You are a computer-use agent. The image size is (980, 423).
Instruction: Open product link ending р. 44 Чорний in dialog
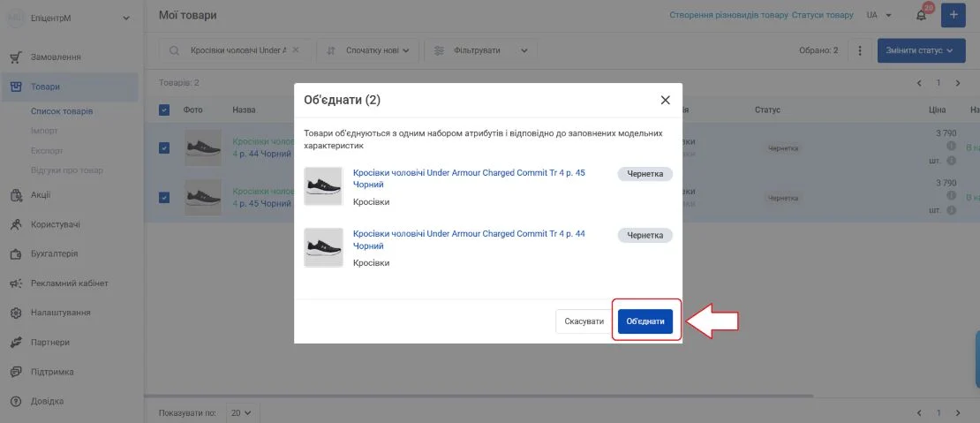coord(469,240)
